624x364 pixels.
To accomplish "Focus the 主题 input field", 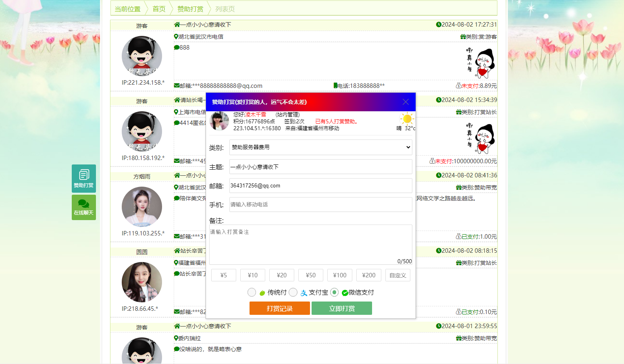I will coord(321,166).
